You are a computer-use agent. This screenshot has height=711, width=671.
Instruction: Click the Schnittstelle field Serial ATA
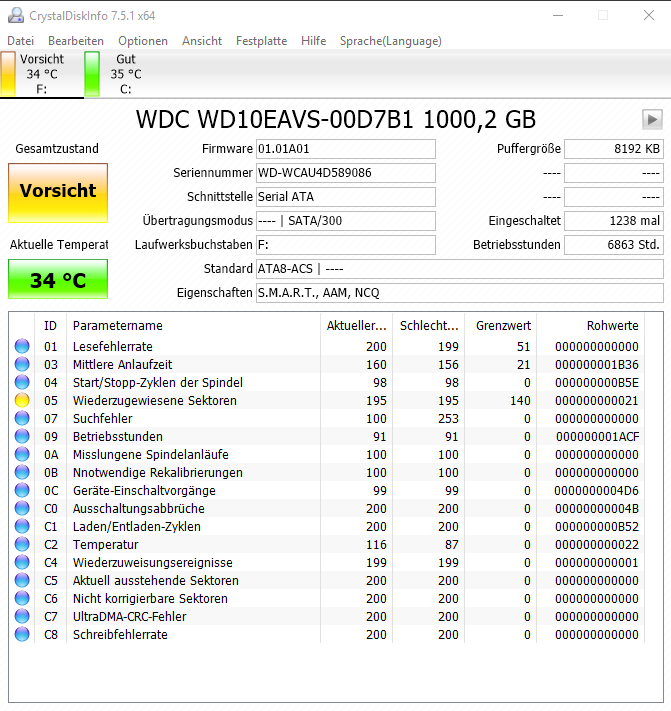coord(345,197)
